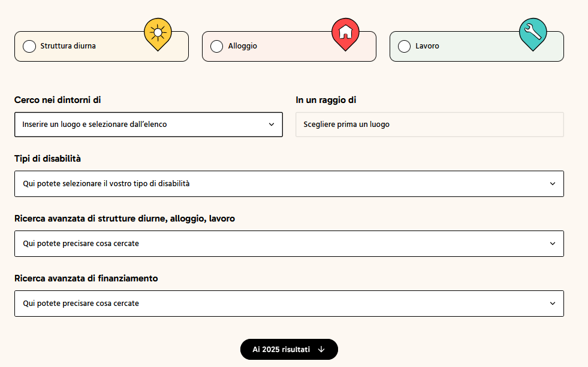Select the Alloggio radio button
The image size is (588, 367).
pyautogui.click(x=216, y=46)
